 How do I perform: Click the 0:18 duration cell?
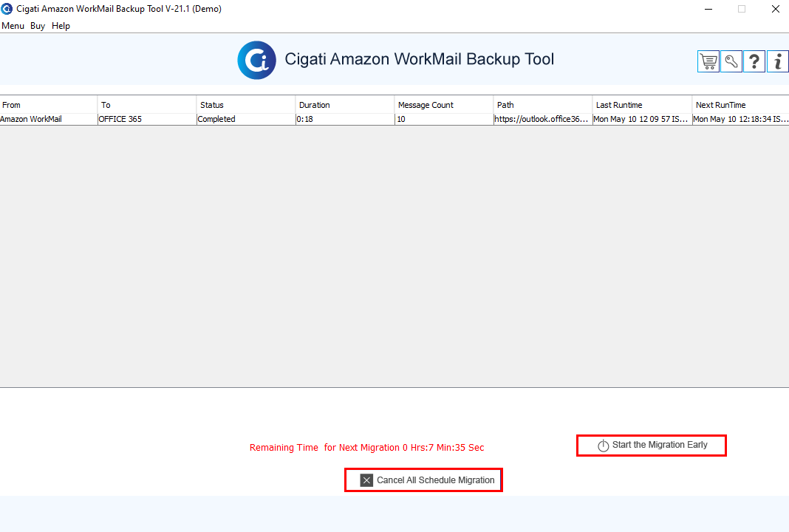(345, 119)
